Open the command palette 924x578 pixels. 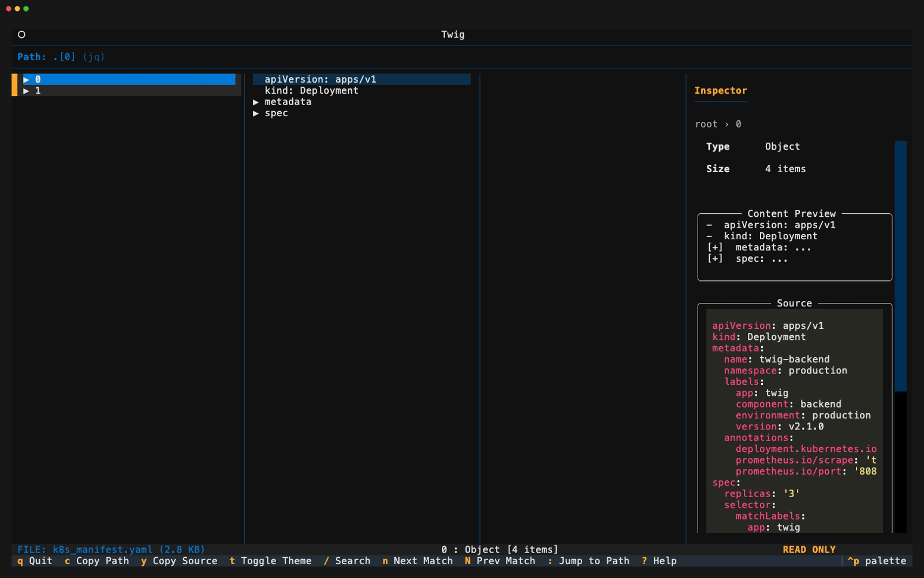[877, 561]
